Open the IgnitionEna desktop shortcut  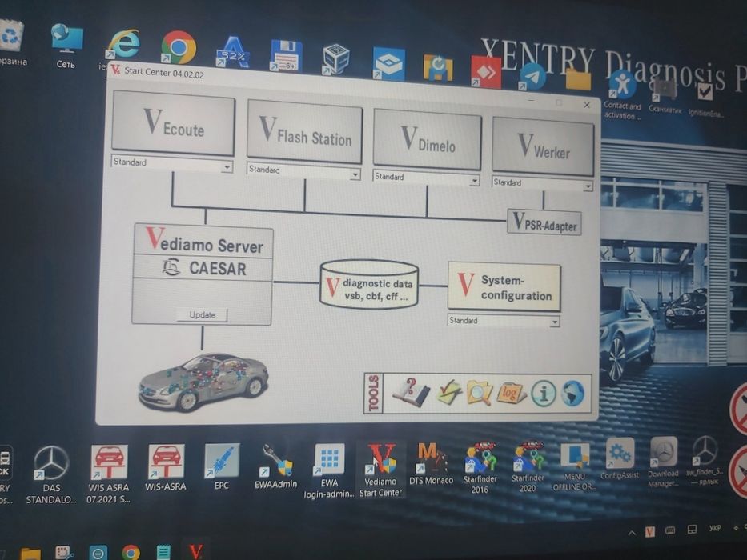(705, 101)
